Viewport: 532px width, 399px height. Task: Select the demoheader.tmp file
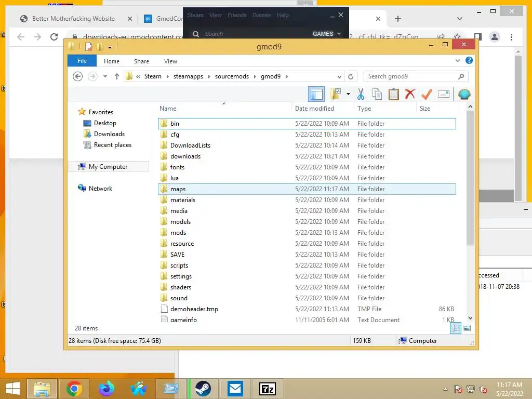307,309
